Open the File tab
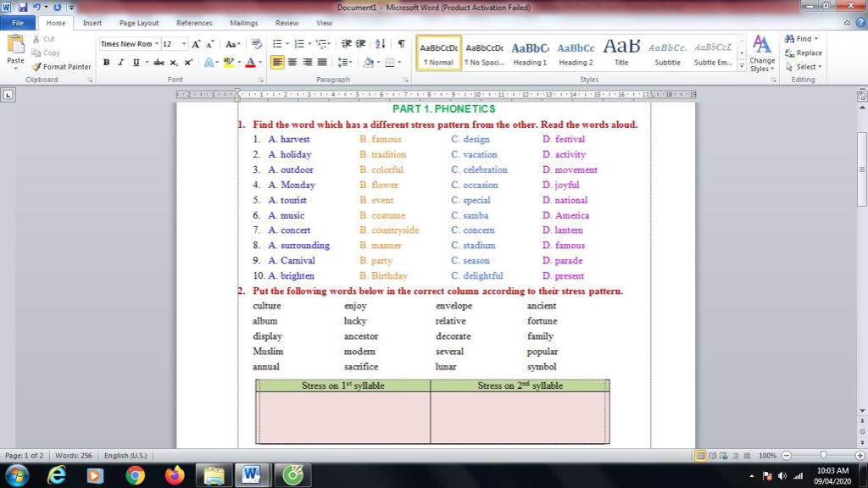 (18, 23)
